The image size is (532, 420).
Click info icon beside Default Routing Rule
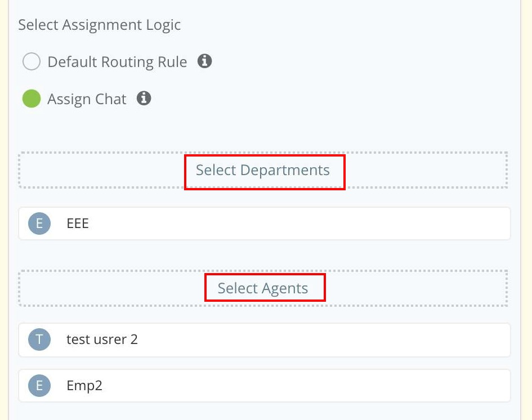pos(205,61)
